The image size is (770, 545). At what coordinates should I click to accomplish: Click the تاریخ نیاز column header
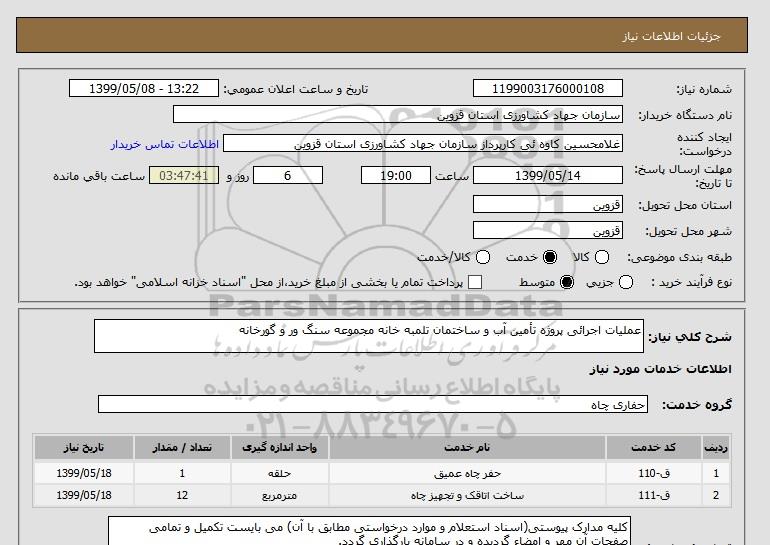(x=84, y=448)
